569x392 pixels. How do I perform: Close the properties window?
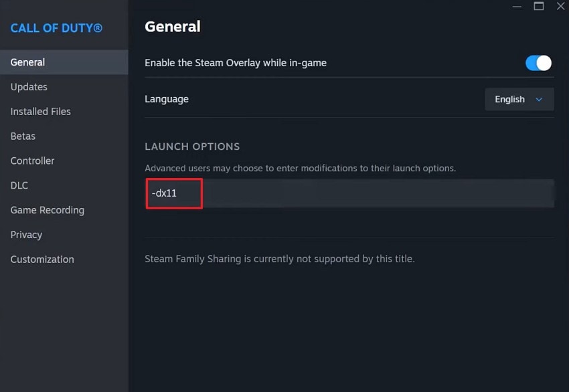click(x=561, y=6)
